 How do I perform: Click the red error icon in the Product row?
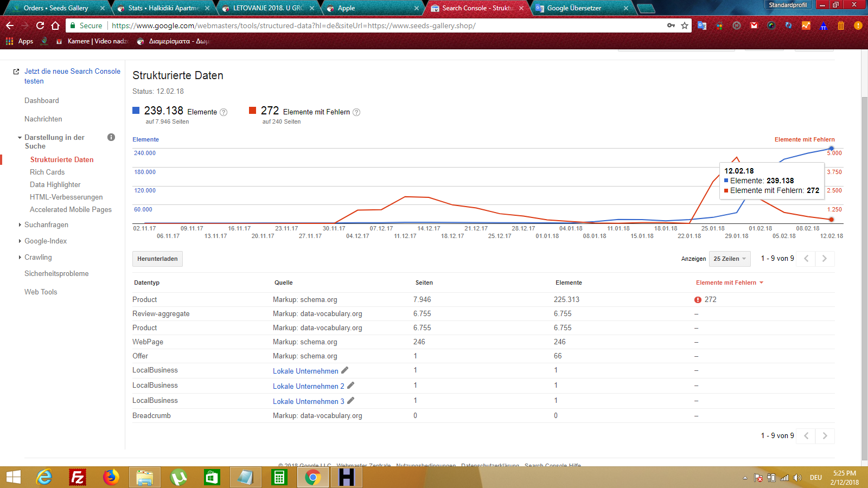698,300
